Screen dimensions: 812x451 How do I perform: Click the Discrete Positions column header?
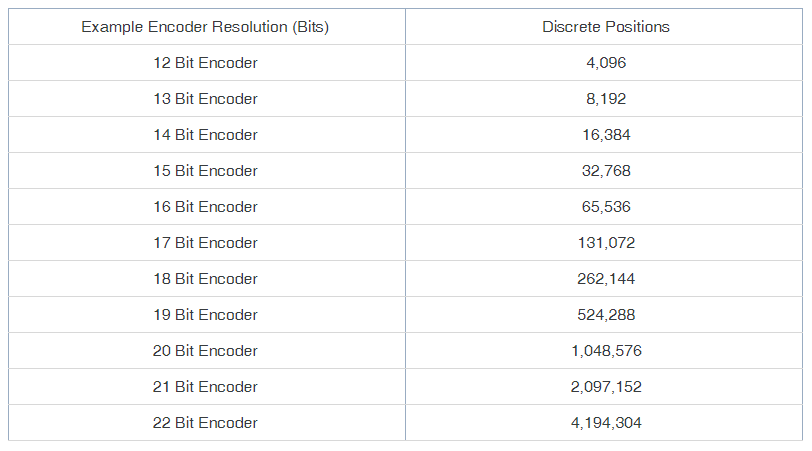tap(605, 27)
